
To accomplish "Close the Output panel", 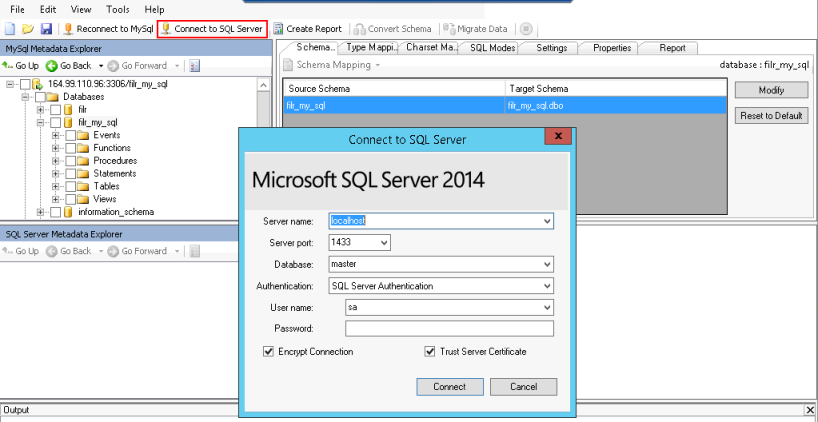I will tap(810, 409).
